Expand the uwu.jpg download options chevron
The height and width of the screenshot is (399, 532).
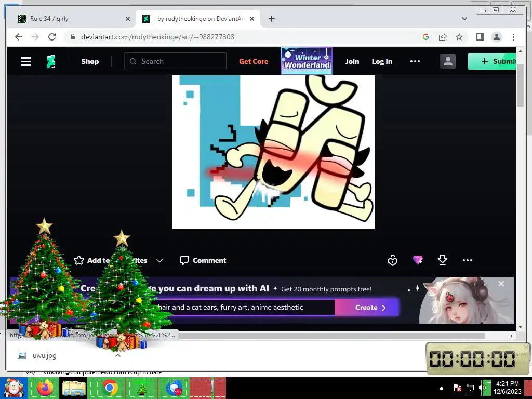click(118, 355)
